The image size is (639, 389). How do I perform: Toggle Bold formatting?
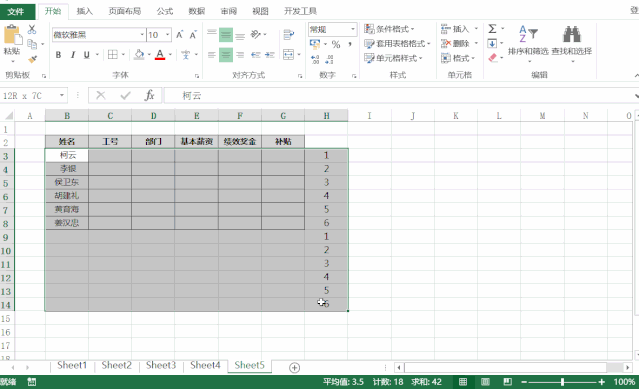[x=58, y=55]
